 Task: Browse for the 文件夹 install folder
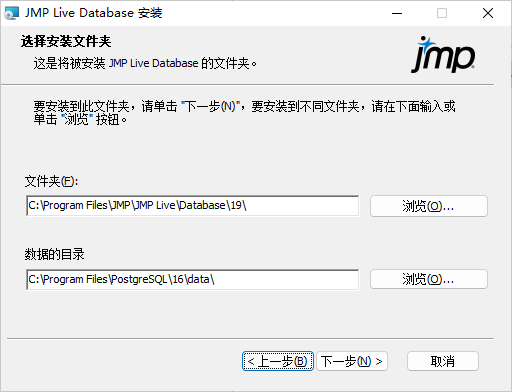[x=429, y=206]
